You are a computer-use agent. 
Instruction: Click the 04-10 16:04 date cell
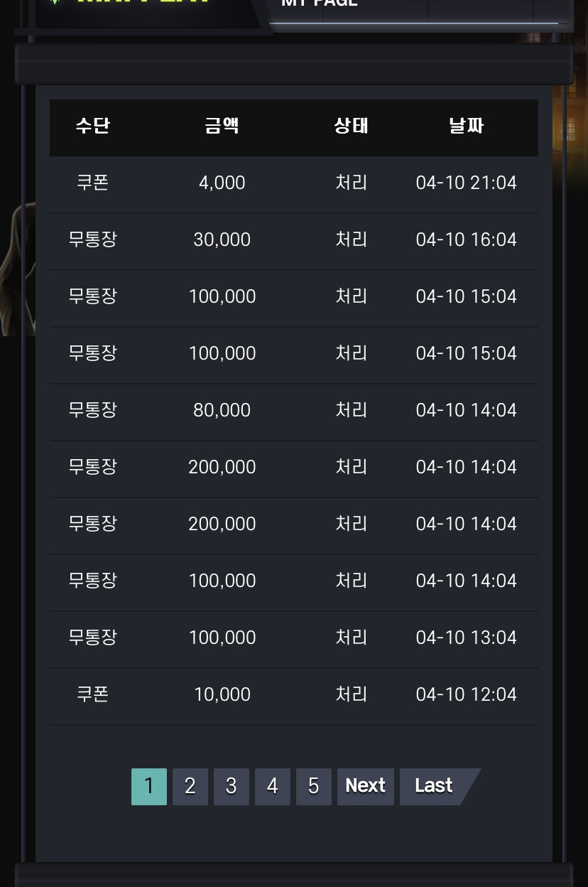pyautogui.click(x=466, y=240)
